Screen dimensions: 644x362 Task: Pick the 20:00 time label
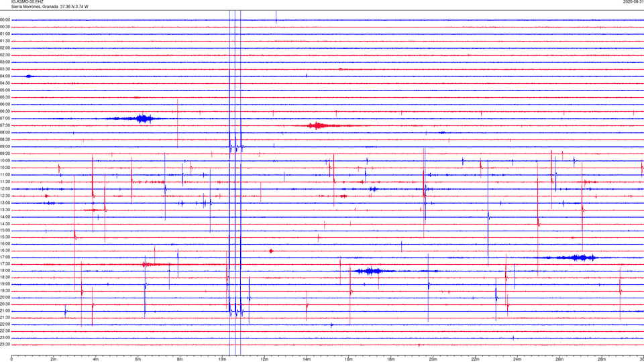(x=5, y=298)
